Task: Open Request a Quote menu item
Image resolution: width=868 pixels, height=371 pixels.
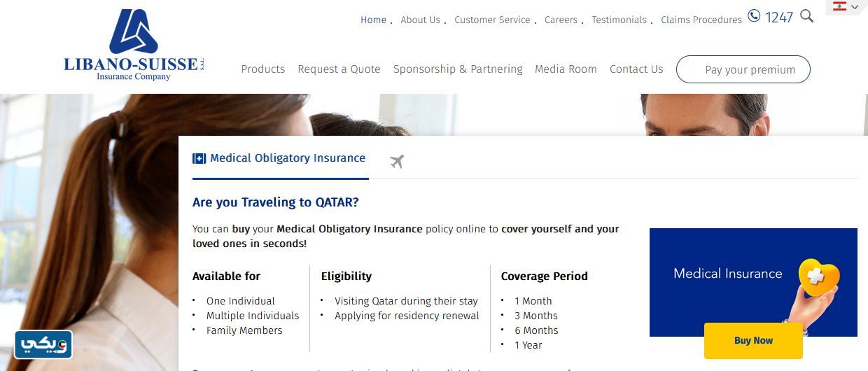Action: coord(339,69)
